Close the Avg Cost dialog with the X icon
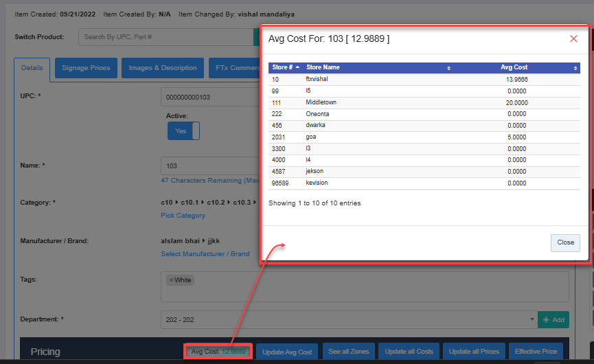 [x=573, y=39]
